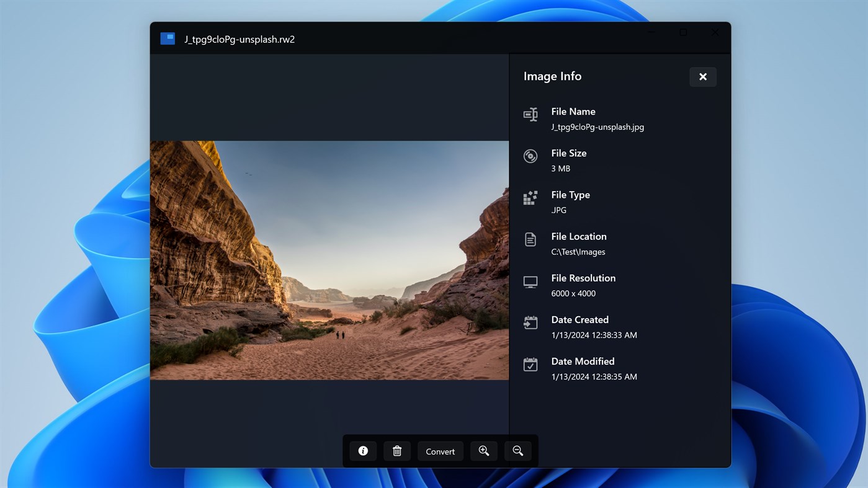The width and height of the screenshot is (868, 488).
Task: Open the file path C:\Test\Images
Action: (578, 252)
